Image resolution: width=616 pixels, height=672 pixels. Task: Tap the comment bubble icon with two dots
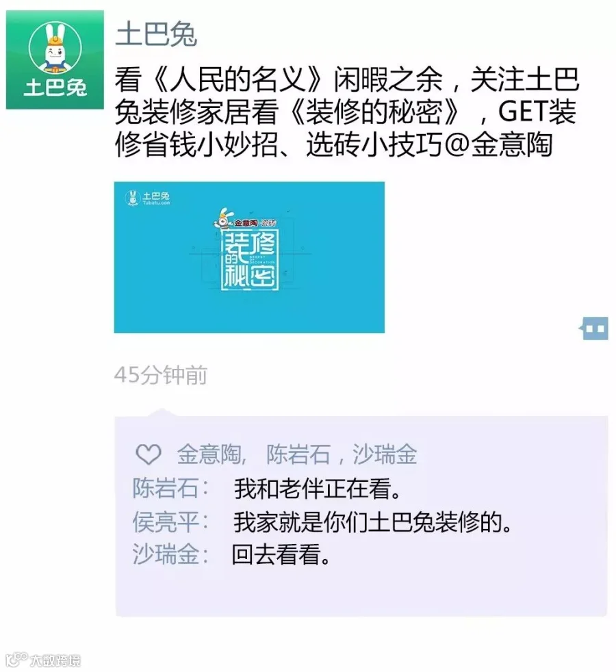coord(593,328)
